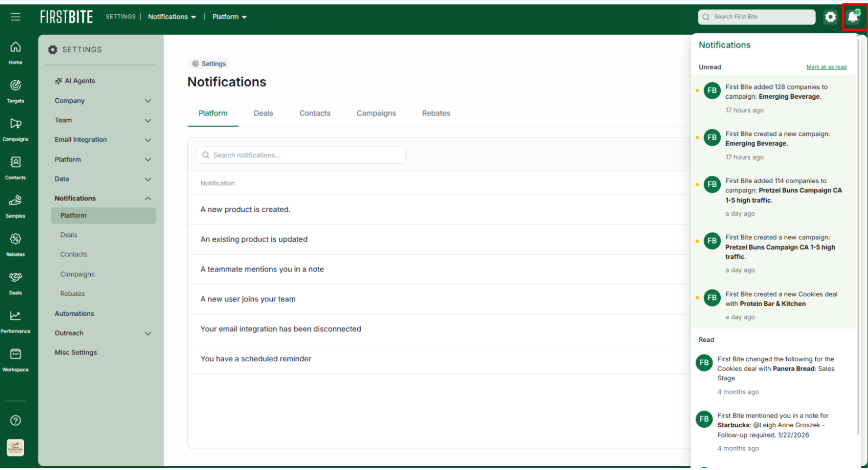This screenshot has width=868, height=470.
Task: Expand the Data settings section
Action: (x=103, y=179)
